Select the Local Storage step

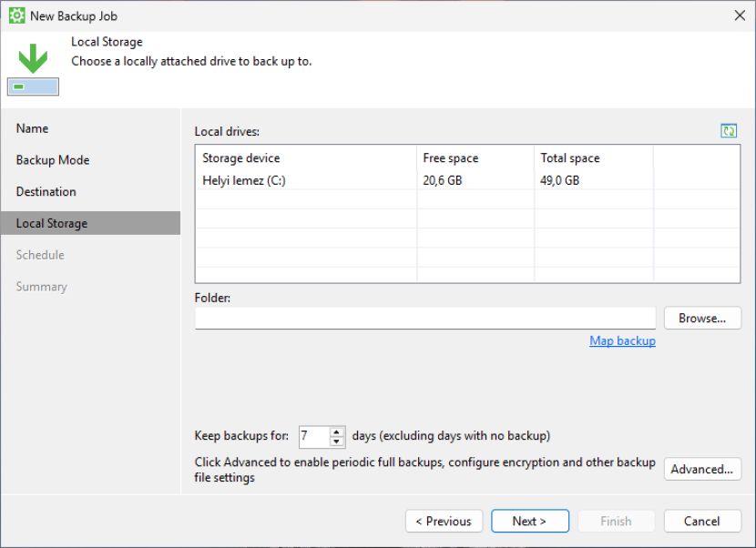click(x=91, y=223)
